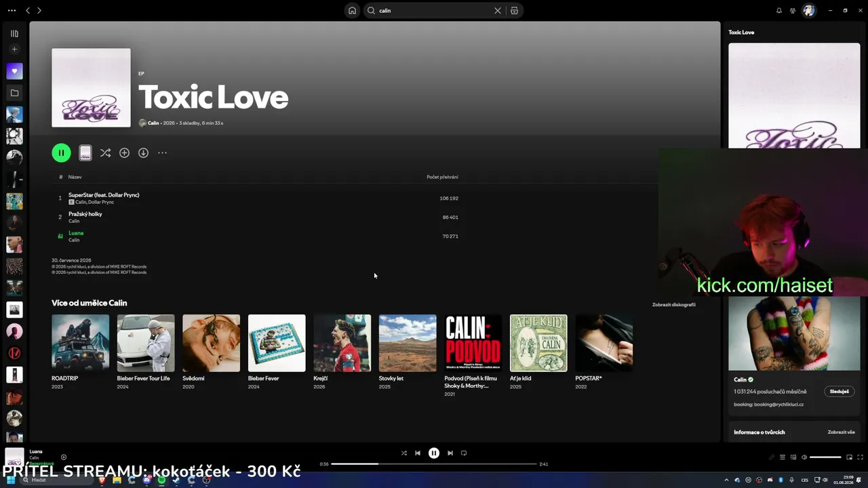Open the Windows Start menu

[11, 480]
